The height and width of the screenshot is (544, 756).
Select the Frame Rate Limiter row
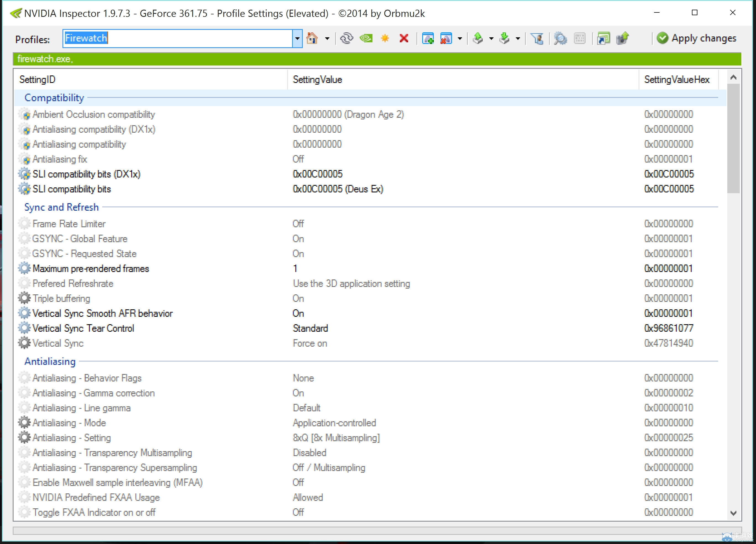pyautogui.click(x=370, y=223)
